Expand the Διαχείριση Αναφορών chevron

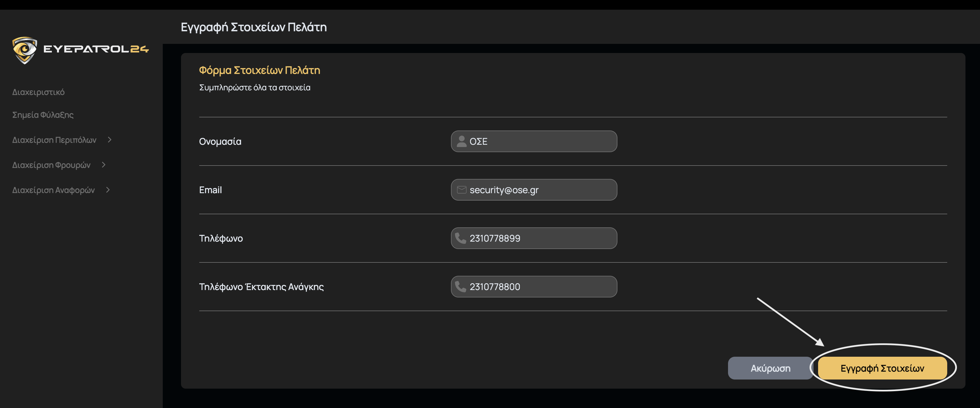pyautogui.click(x=108, y=190)
